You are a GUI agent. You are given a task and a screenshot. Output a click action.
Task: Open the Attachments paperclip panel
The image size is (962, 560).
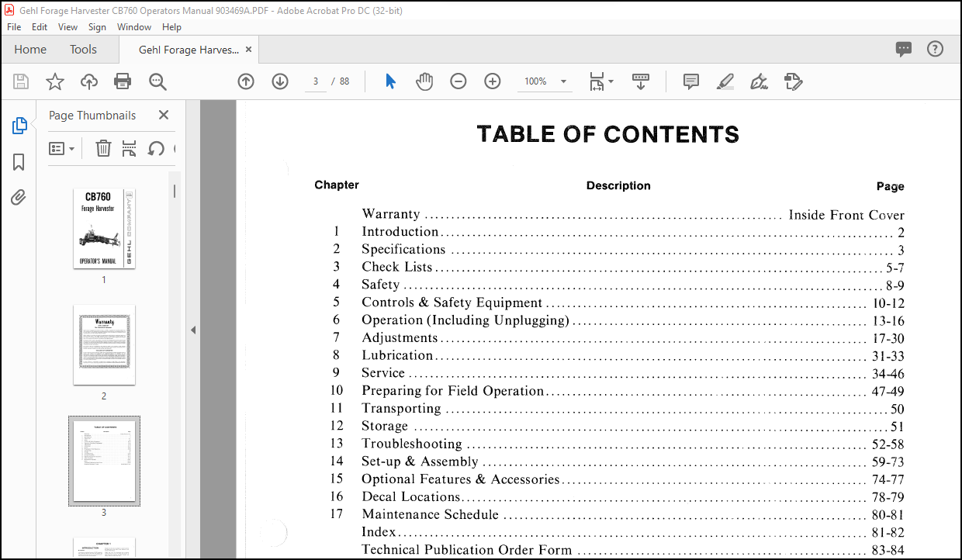tap(19, 198)
